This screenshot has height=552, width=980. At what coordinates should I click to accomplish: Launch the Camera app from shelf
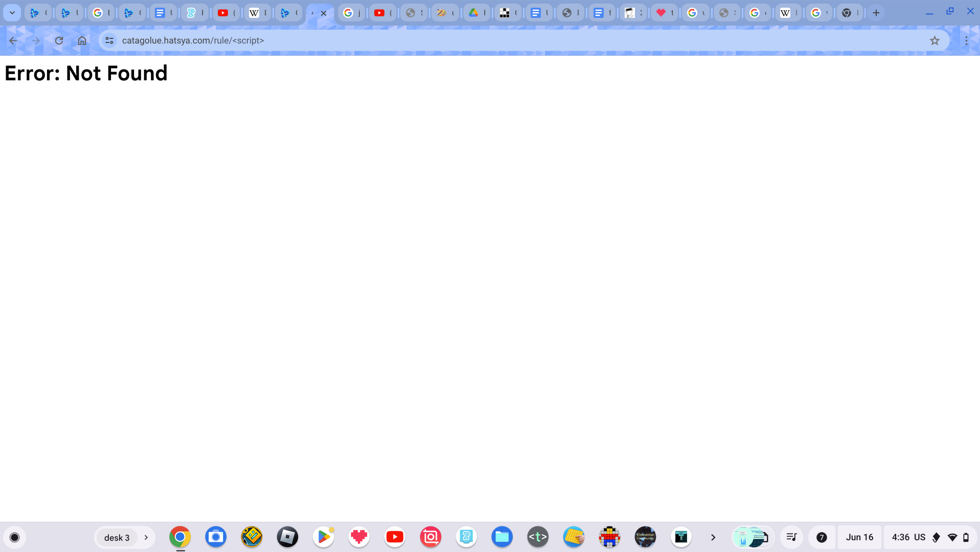[x=216, y=537]
